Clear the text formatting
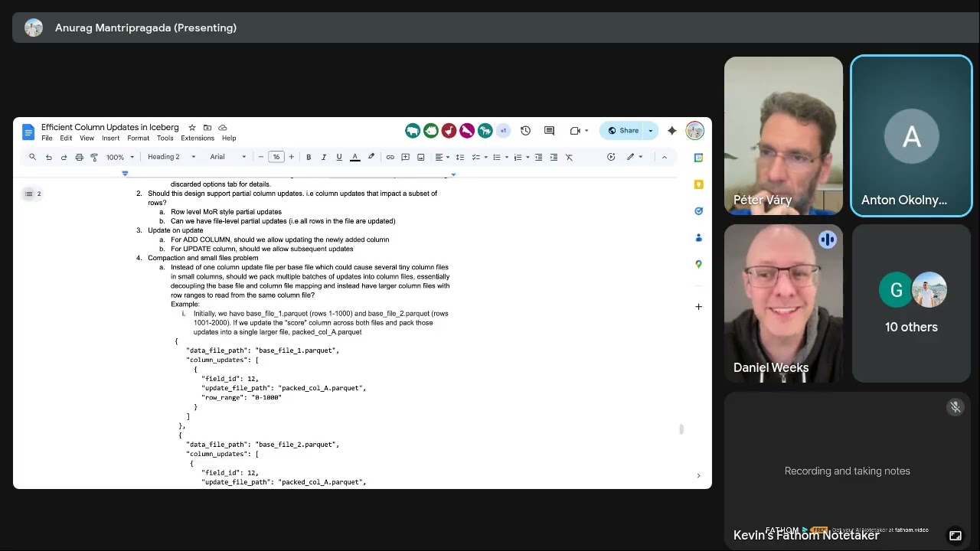Image resolution: width=980 pixels, height=551 pixels. point(569,157)
